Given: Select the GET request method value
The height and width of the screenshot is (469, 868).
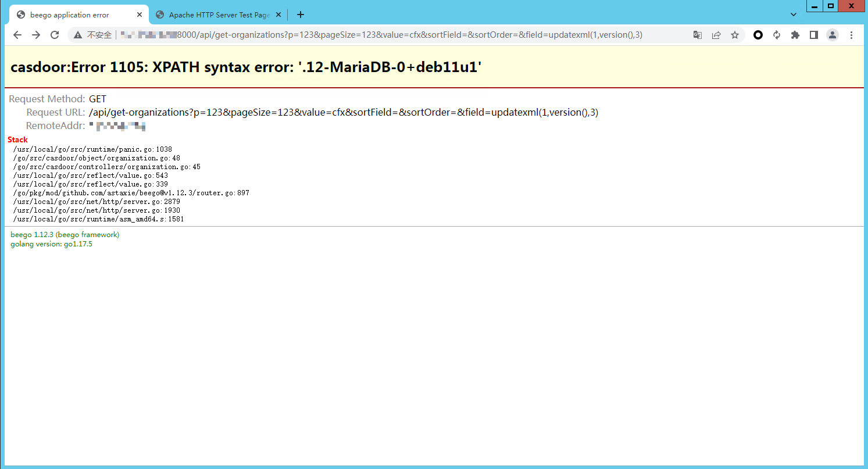Looking at the screenshot, I should 98,99.
